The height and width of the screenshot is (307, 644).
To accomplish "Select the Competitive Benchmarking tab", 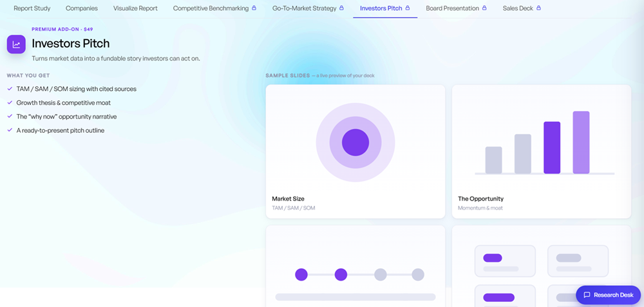I will click(x=214, y=8).
